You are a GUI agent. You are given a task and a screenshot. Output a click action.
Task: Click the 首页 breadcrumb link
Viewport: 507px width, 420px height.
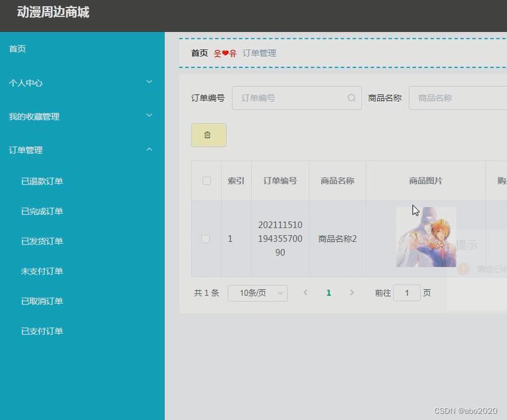[200, 53]
